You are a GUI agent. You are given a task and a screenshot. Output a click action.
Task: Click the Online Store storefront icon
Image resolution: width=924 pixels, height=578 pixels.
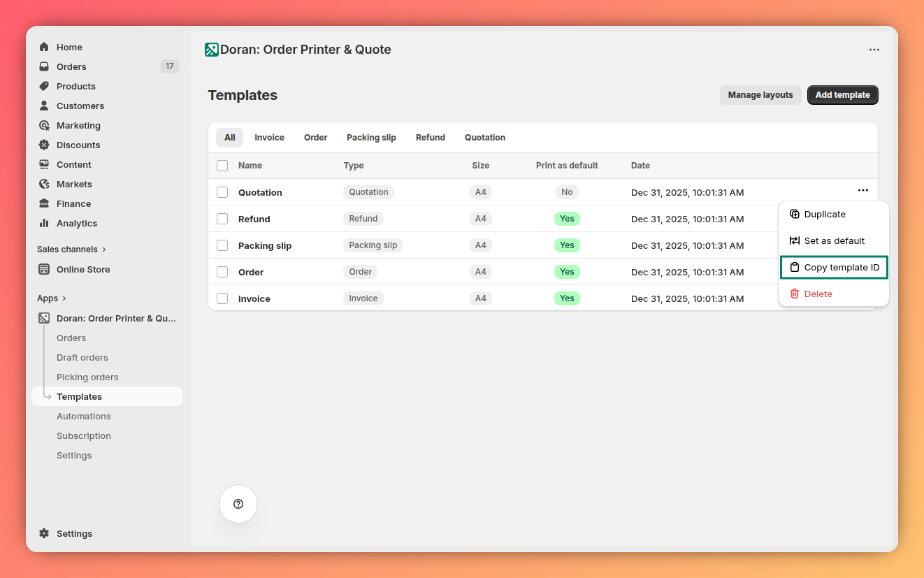point(44,269)
